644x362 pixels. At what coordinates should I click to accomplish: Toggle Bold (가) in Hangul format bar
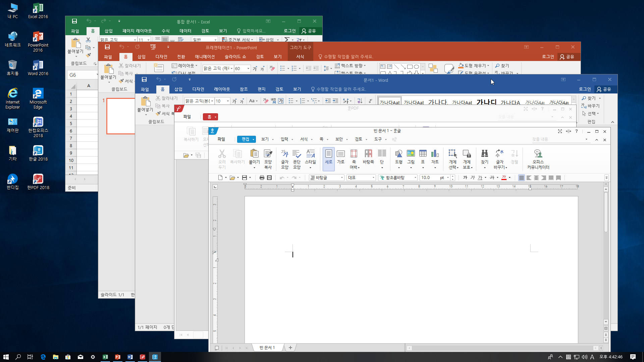[465, 178]
